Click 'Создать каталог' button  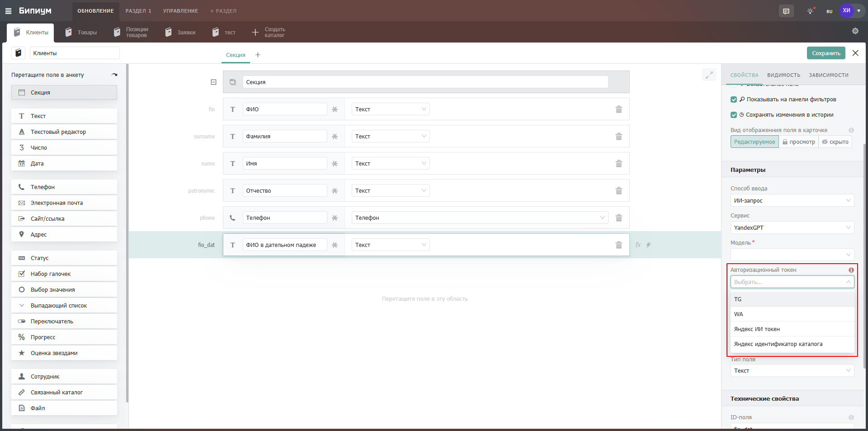269,33
